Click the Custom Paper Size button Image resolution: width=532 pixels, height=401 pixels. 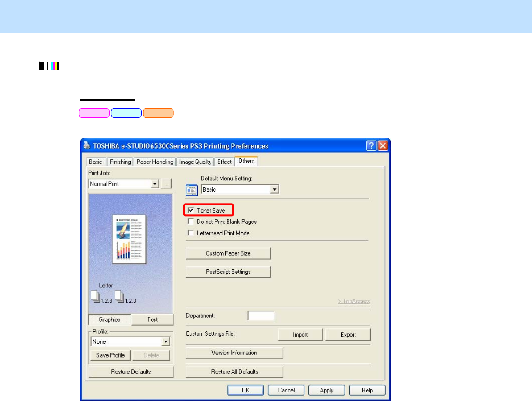(x=228, y=253)
